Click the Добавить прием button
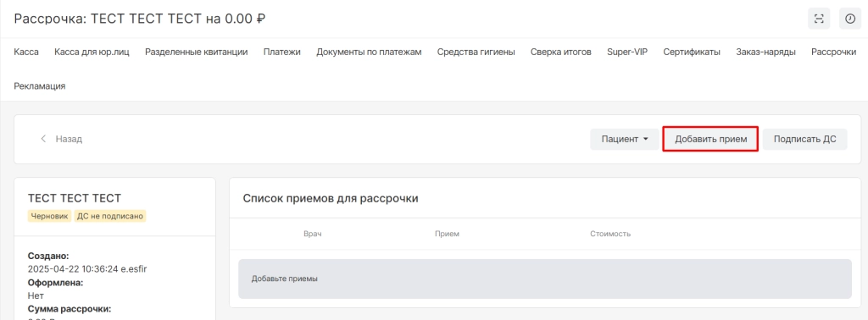 pyautogui.click(x=710, y=140)
